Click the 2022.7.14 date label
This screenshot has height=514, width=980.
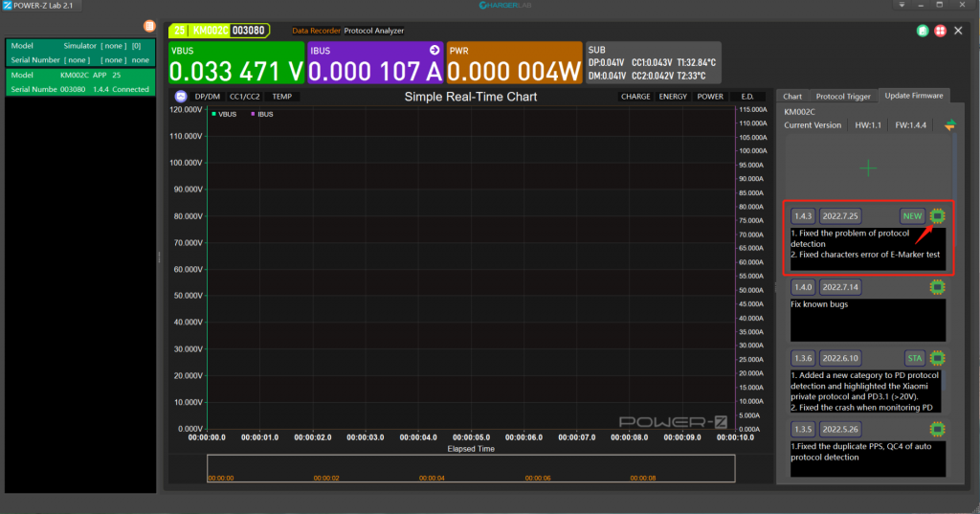click(840, 287)
